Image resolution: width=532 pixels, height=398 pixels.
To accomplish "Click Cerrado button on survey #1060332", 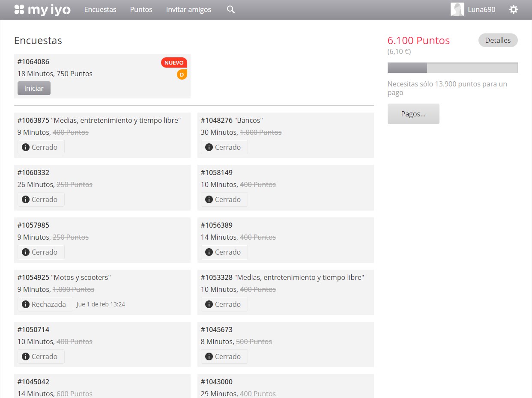I will [x=41, y=199].
